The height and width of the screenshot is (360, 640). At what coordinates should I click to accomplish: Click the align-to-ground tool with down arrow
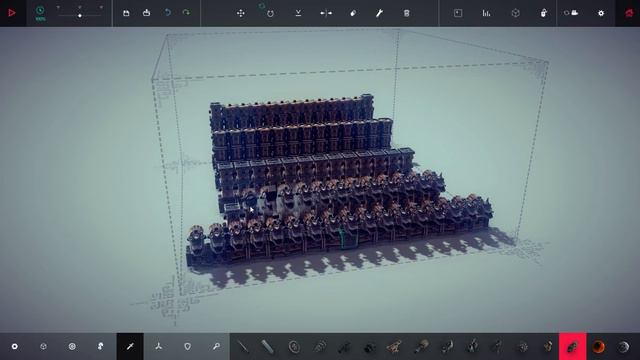point(298,13)
